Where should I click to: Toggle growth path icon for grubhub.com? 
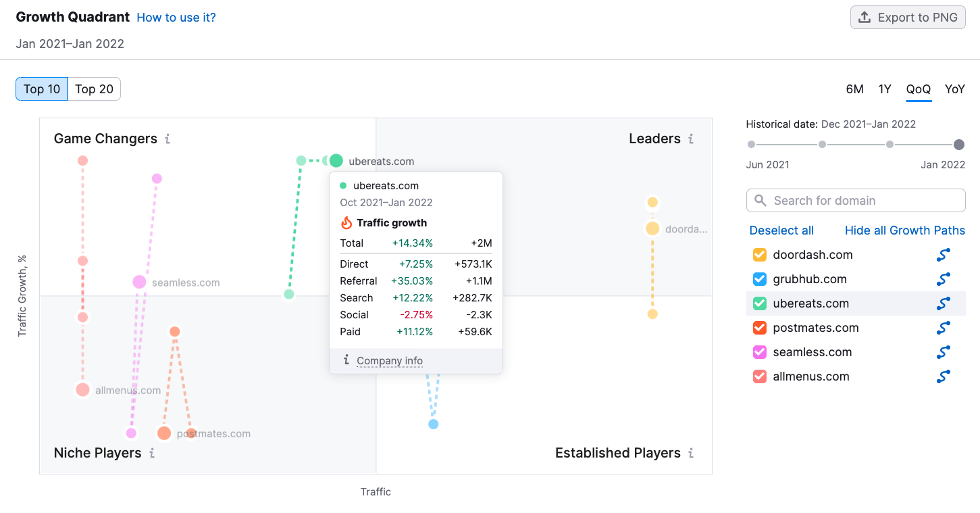point(944,279)
